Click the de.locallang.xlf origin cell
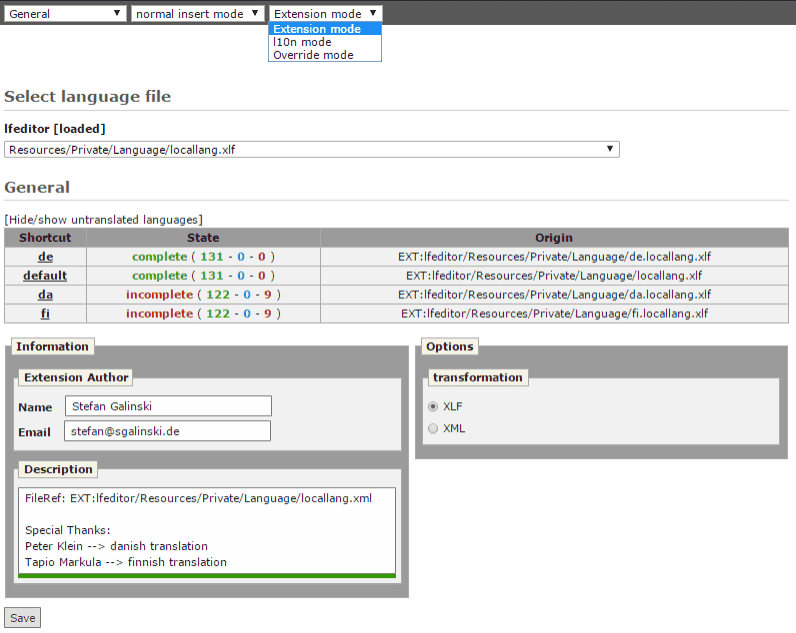This screenshot has width=796, height=633. 554,257
